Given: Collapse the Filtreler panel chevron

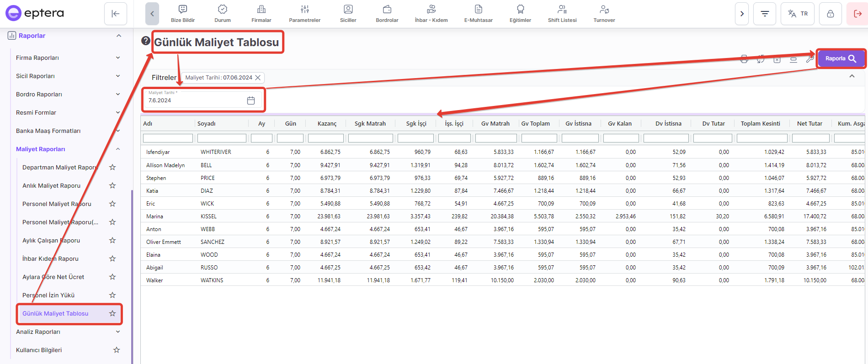Looking at the screenshot, I should pos(852,76).
